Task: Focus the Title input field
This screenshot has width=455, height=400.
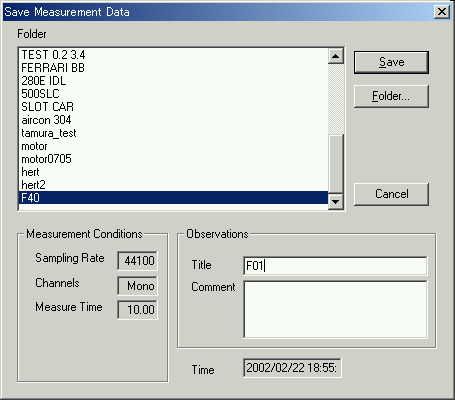Action: point(335,266)
